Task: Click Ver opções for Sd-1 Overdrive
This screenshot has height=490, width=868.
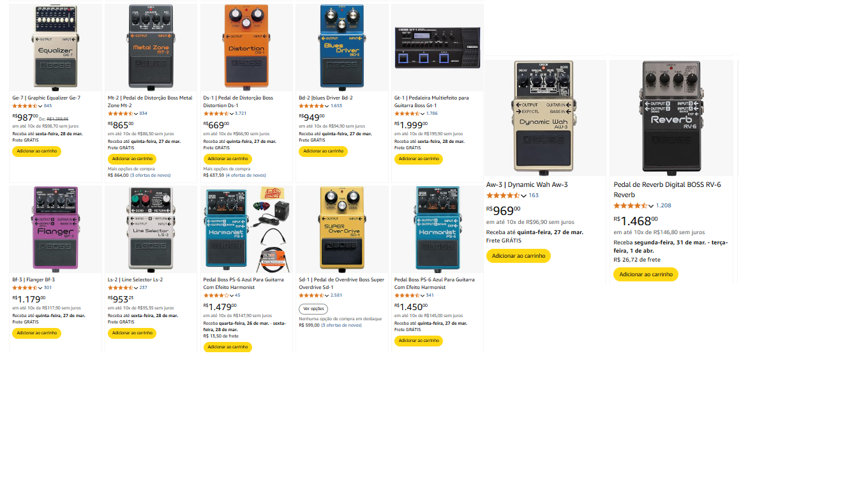Action: pos(313,309)
